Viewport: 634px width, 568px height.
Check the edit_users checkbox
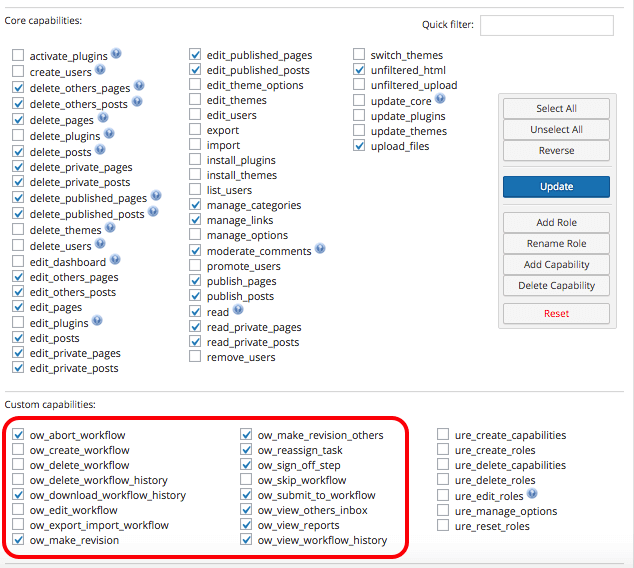195,114
